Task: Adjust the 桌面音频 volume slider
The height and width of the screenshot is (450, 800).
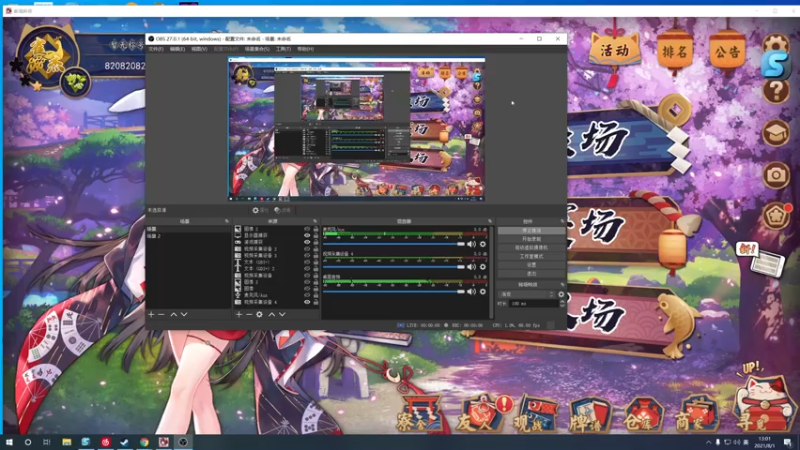Action: [394, 291]
